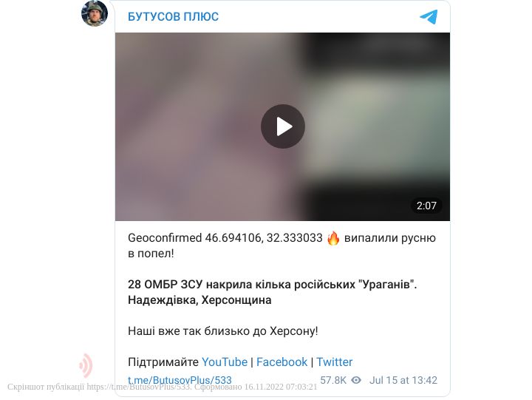Click the 57.8K view counter
Image resolution: width=532 pixels, height=400 pixels.
pyautogui.click(x=333, y=380)
